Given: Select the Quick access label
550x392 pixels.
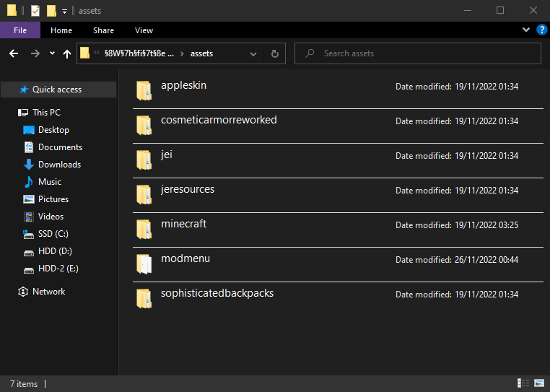Looking at the screenshot, I should click(57, 90).
